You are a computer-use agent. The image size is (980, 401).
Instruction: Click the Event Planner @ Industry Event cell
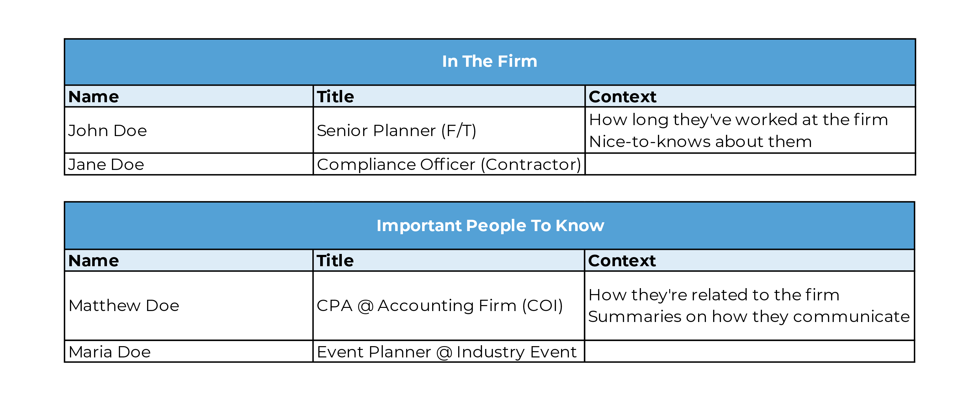(x=448, y=351)
